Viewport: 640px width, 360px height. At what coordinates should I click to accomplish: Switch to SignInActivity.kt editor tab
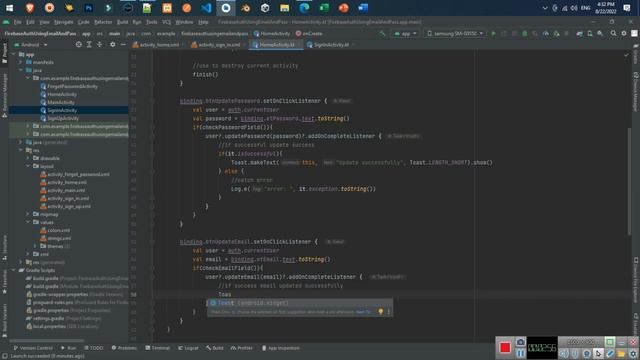click(331, 45)
